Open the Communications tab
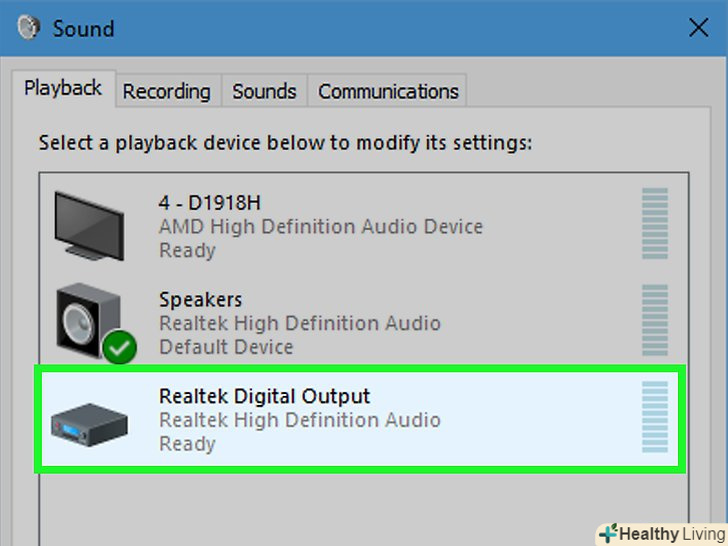The height and width of the screenshot is (546, 728). [388, 92]
